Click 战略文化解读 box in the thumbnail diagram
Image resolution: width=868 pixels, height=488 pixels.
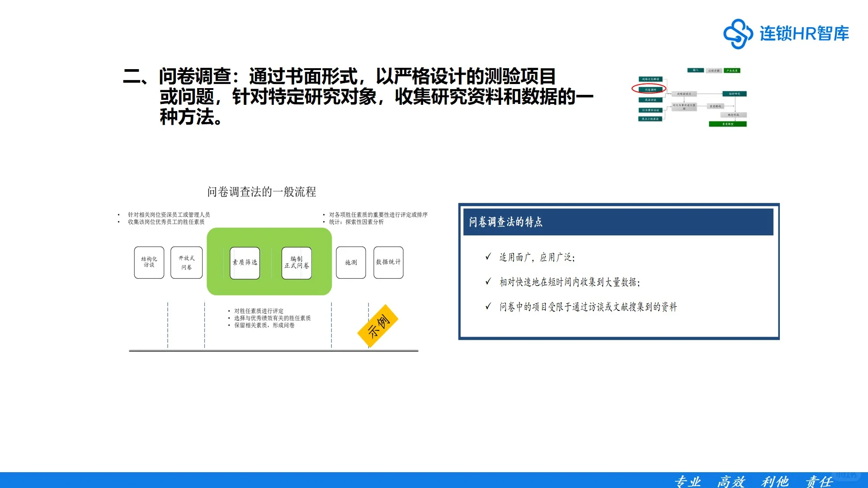[x=651, y=79]
